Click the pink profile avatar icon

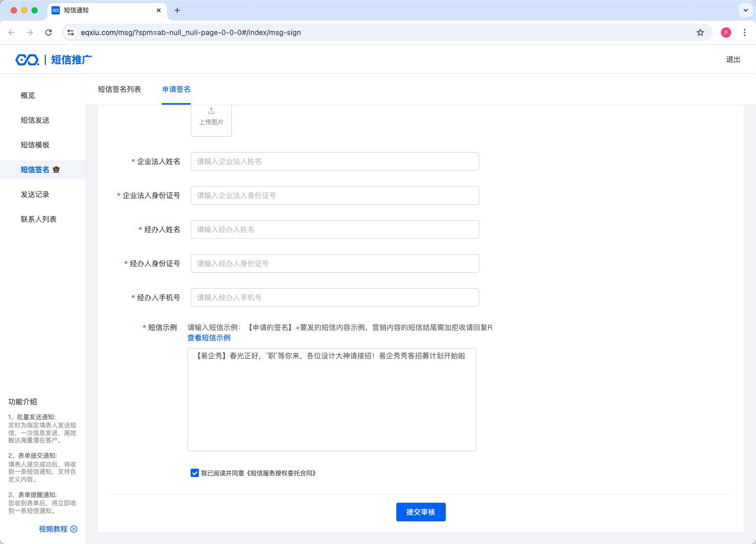click(726, 32)
